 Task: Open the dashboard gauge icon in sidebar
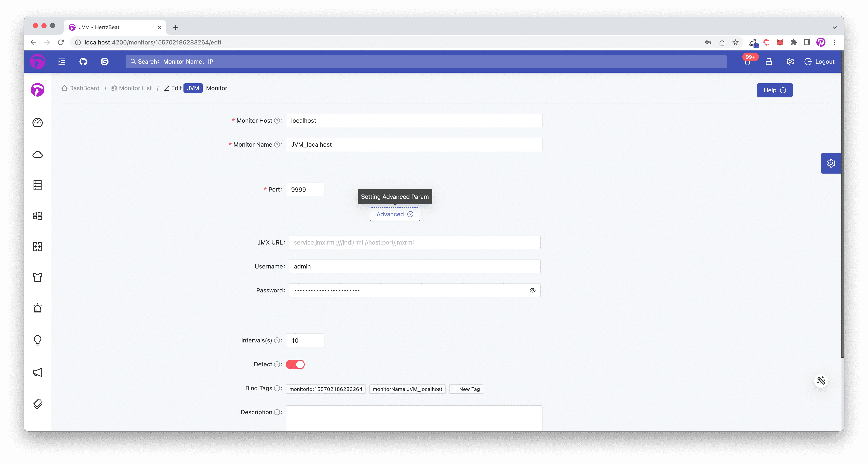(37, 122)
